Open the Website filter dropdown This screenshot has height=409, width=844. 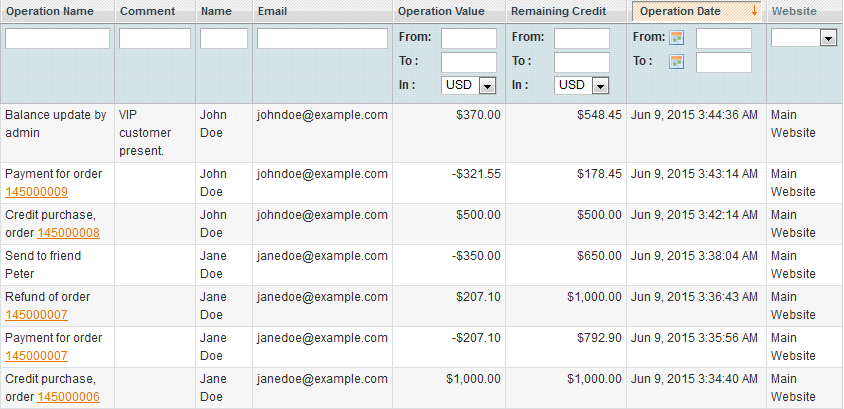804,38
